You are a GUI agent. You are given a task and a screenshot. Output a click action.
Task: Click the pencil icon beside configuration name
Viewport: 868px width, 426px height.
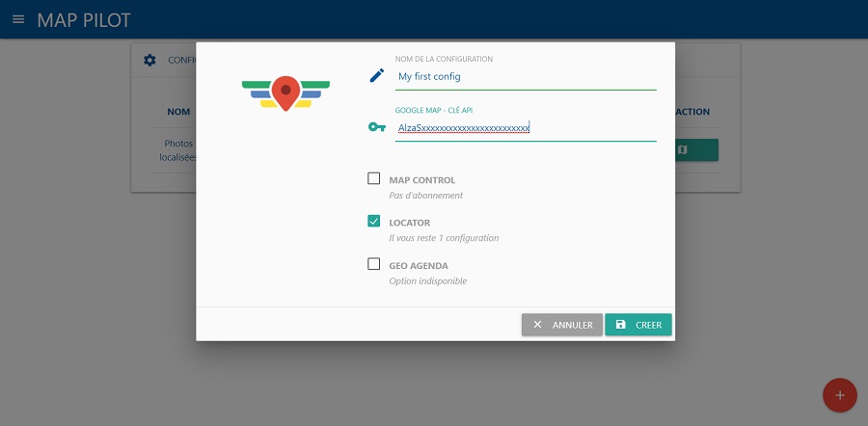coord(376,76)
